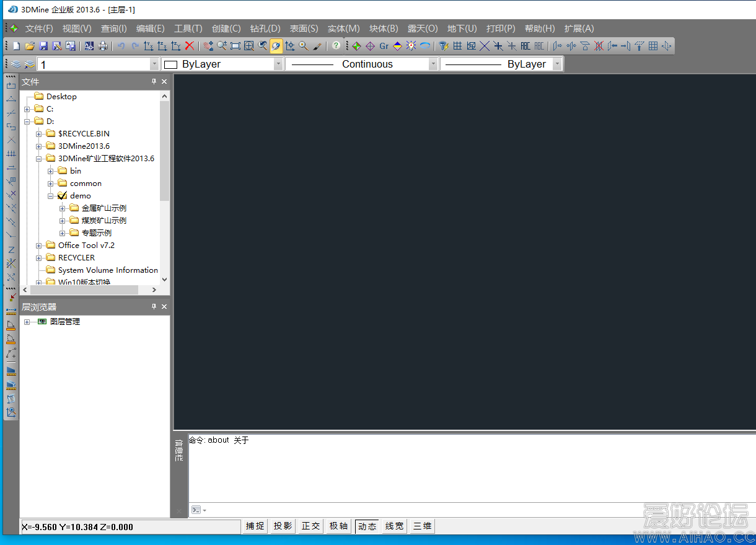Click the bottom icon in left vertical toolbar
The image size is (756, 545).
11,412
